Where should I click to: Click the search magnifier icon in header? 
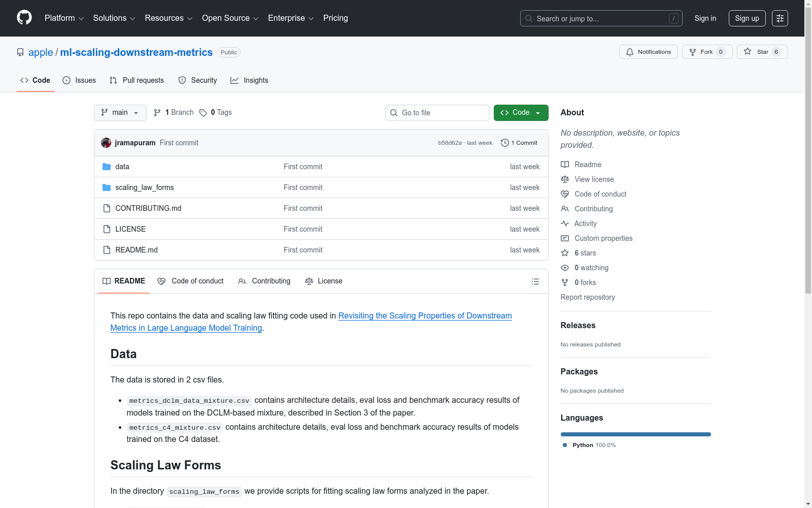coord(529,18)
